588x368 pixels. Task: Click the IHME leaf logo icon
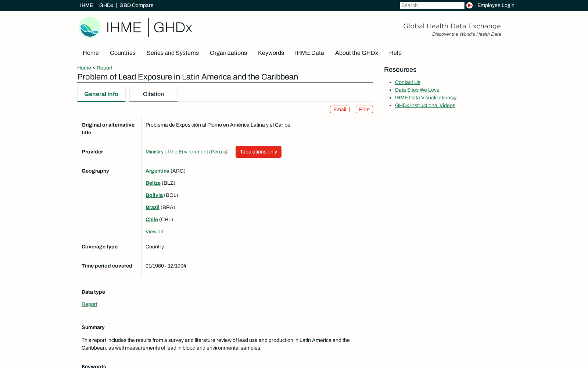point(90,27)
